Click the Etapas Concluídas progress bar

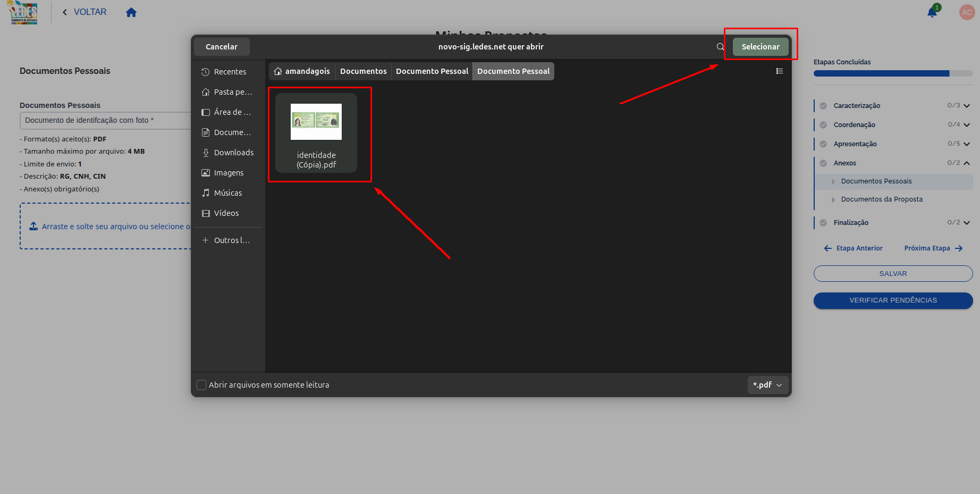point(893,73)
